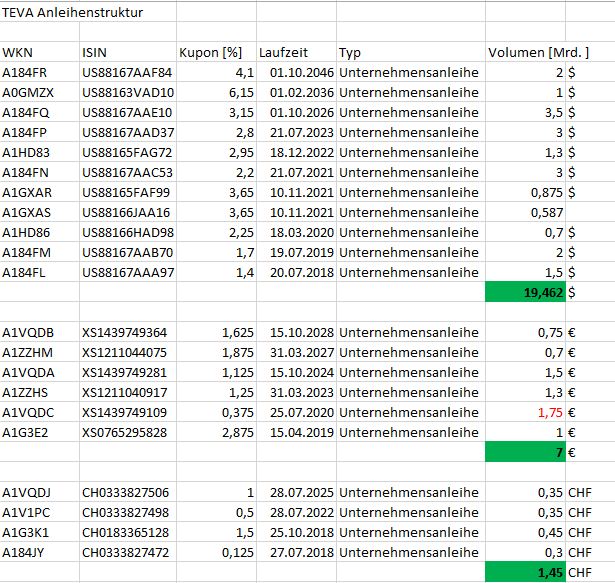This screenshot has width=615, height=583.
Task: Select ISIN cell 'US88167AAA97'
Action: click(x=128, y=272)
